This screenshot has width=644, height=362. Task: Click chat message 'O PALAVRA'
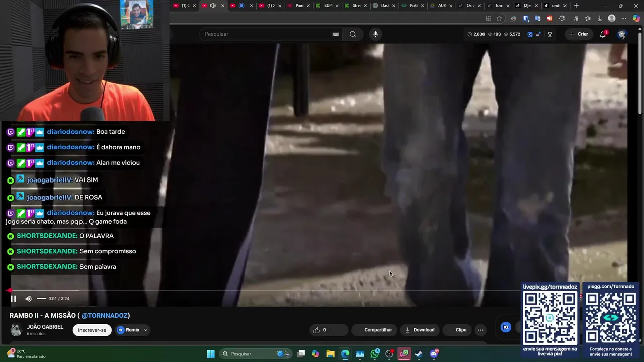point(97,236)
